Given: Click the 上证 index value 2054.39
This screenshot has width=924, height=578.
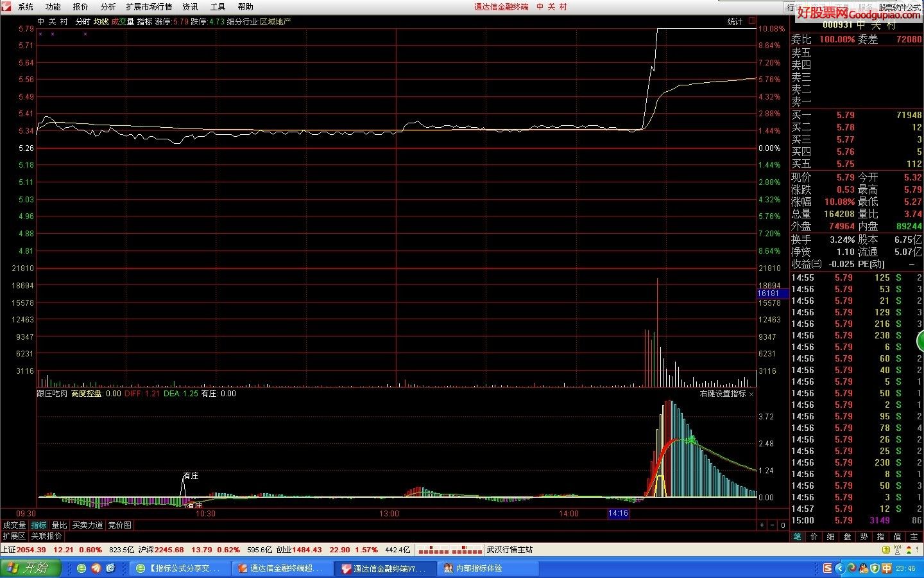Looking at the screenshot, I should [31, 550].
